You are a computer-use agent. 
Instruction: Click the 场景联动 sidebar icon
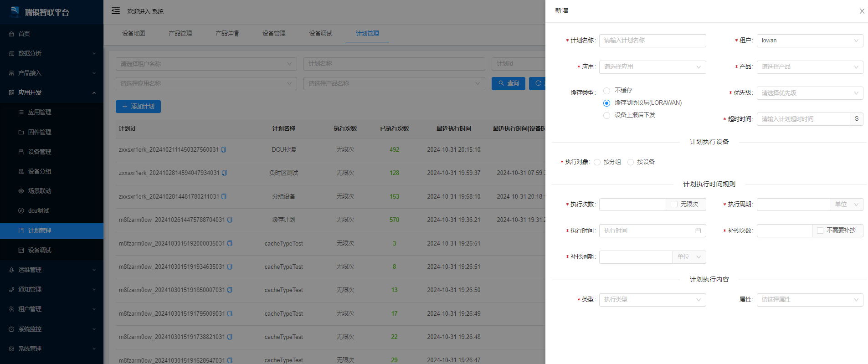coord(21,191)
